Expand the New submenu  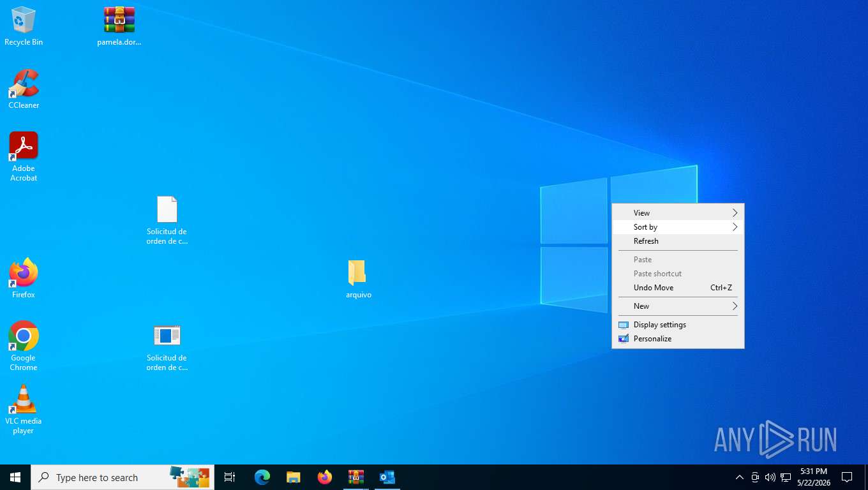pos(678,306)
